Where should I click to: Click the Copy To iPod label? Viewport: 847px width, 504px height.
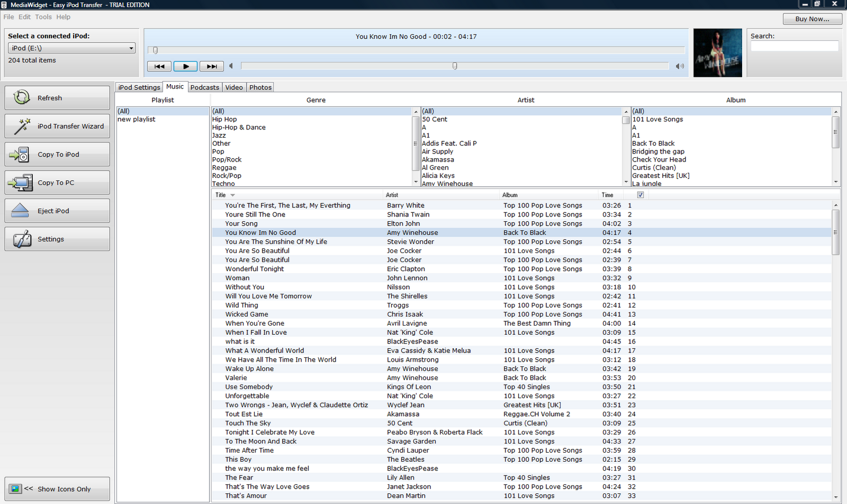(58, 155)
